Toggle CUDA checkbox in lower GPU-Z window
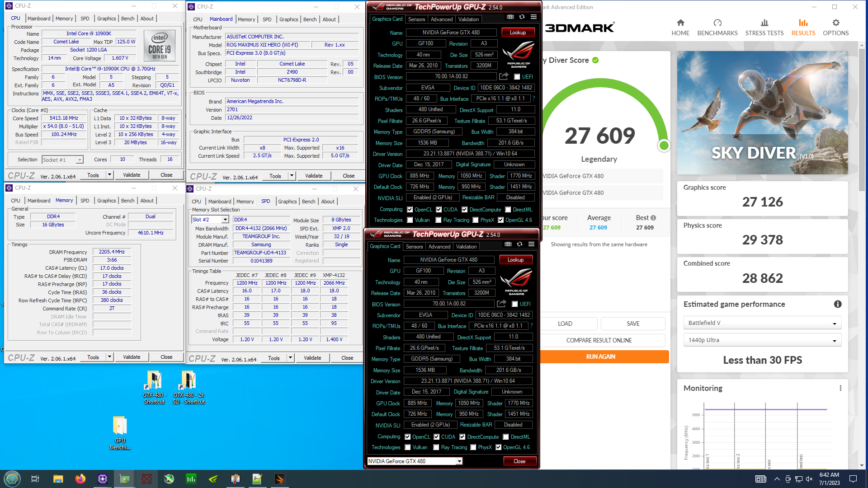This screenshot has height=488, width=868. point(436,437)
